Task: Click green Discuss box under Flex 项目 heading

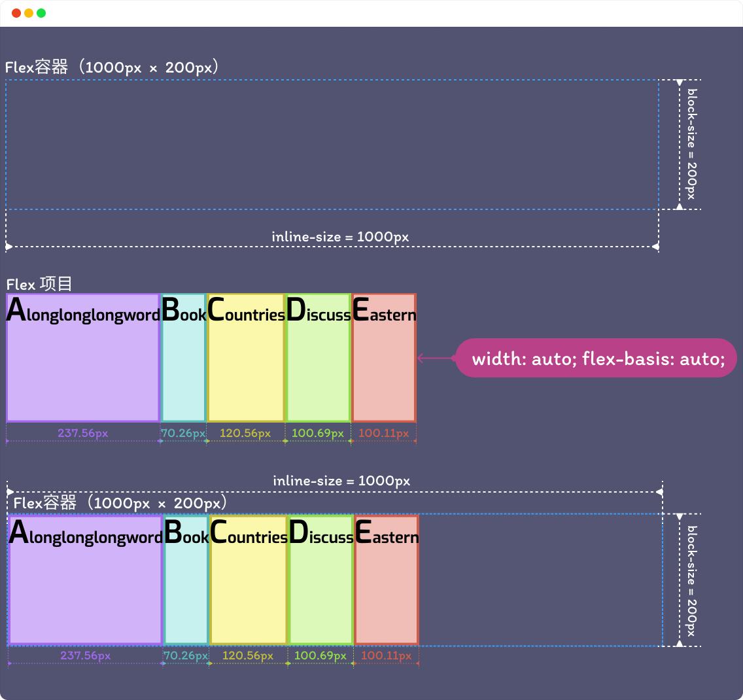Action: click(319, 366)
